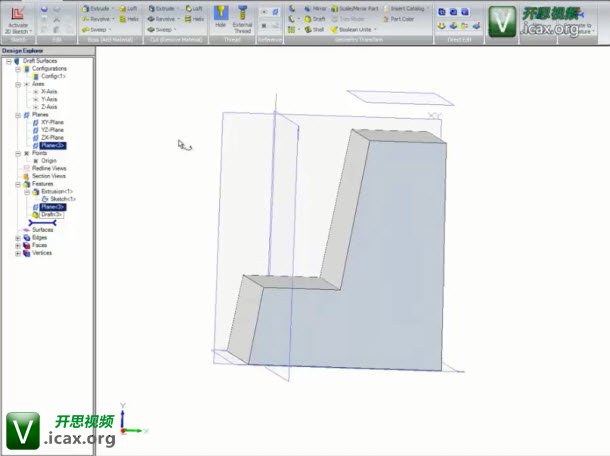
Task: Select Config<1> in Design Explorer
Action: pyautogui.click(x=53, y=76)
